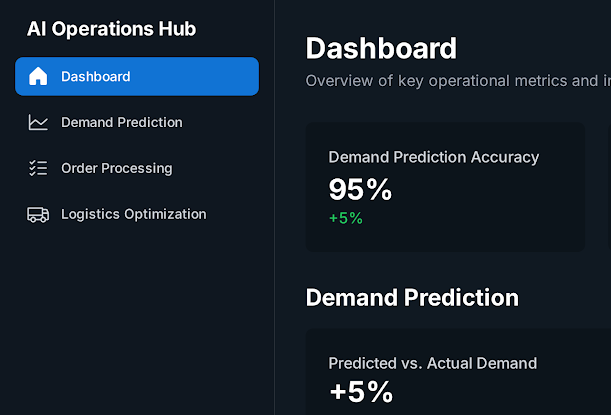This screenshot has width=611, height=415.
Task: Go to Demand Prediction in sidebar
Action: tap(121, 122)
